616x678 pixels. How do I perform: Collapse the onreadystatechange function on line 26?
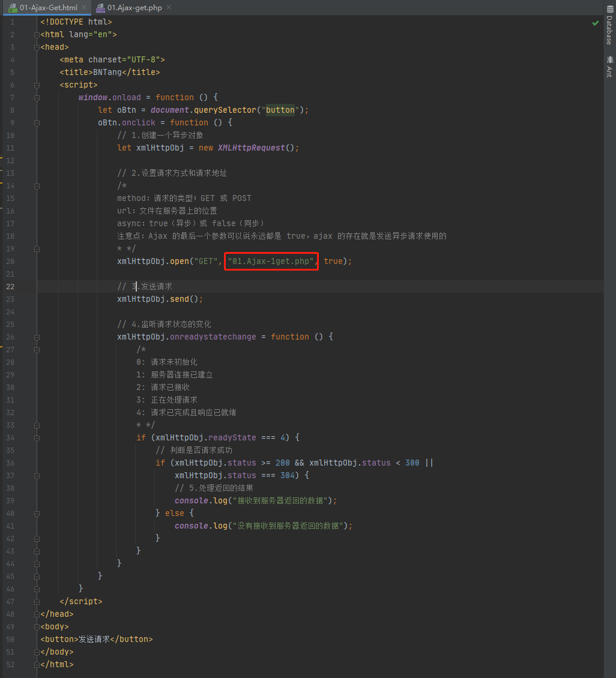37,337
